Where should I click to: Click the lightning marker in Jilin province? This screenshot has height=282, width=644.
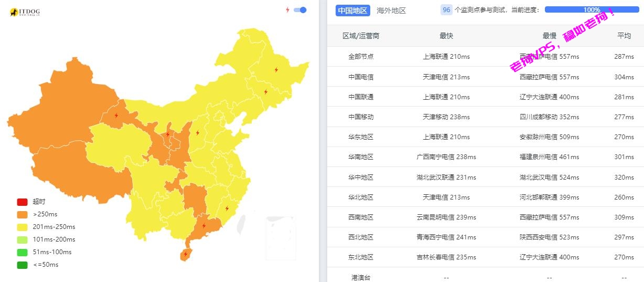click(x=266, y=92)
